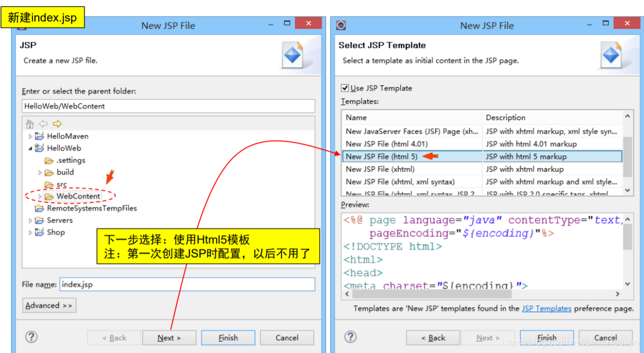Expand the WebContent folder node
This screenshot has width=644, height=353.
click(x=40, y=196)
